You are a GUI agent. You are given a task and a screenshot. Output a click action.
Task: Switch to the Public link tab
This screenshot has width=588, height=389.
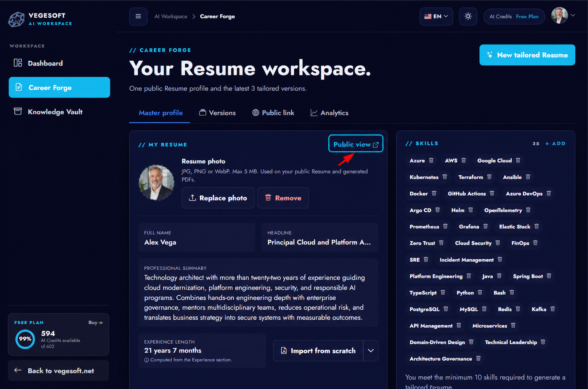click(x=273, y=113)
